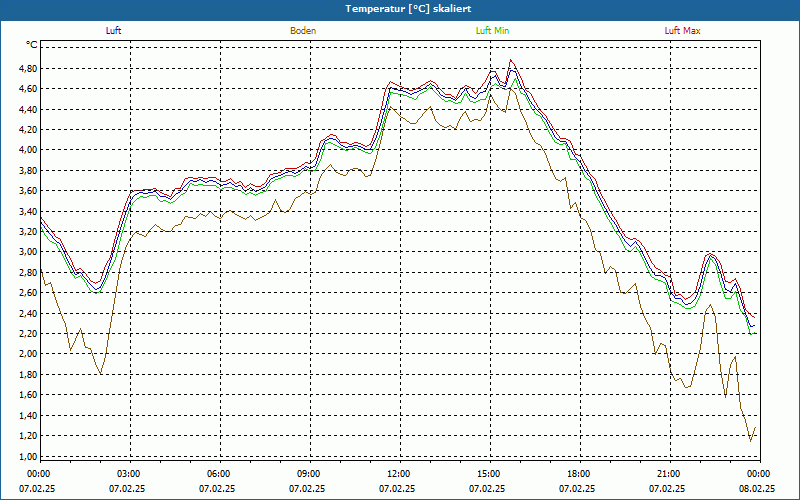Click the 15:00 time label
The height and width of the screenshot is (500, 800).
[x=489, y=474]
